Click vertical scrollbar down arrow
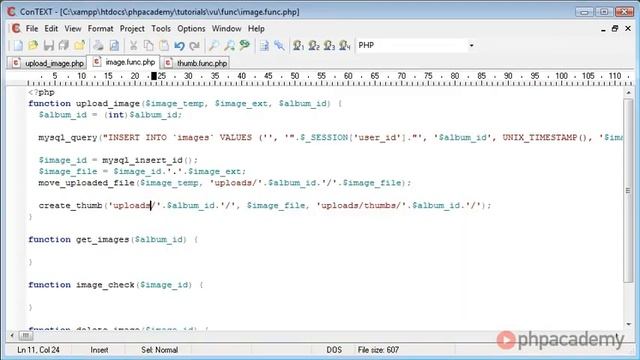The width and height of the screenshot is (640, 360). [629, 324]
